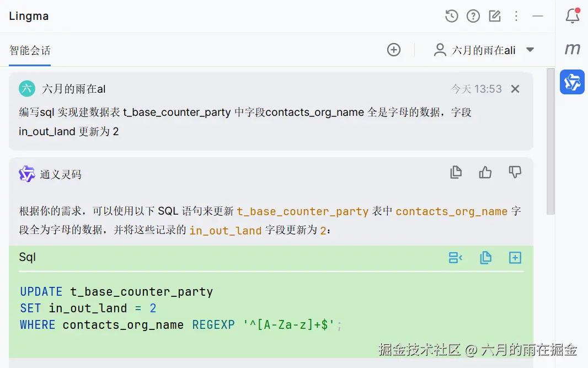588x368 pixels.
Task: Start a new chat with plus circle
Action: pos(394,50)
